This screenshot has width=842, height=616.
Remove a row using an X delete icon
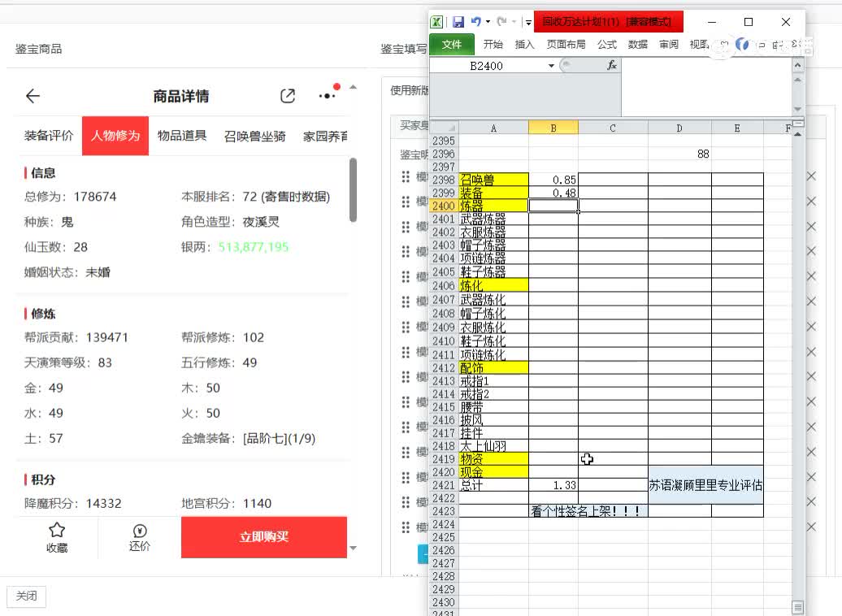tap(810, 176)
